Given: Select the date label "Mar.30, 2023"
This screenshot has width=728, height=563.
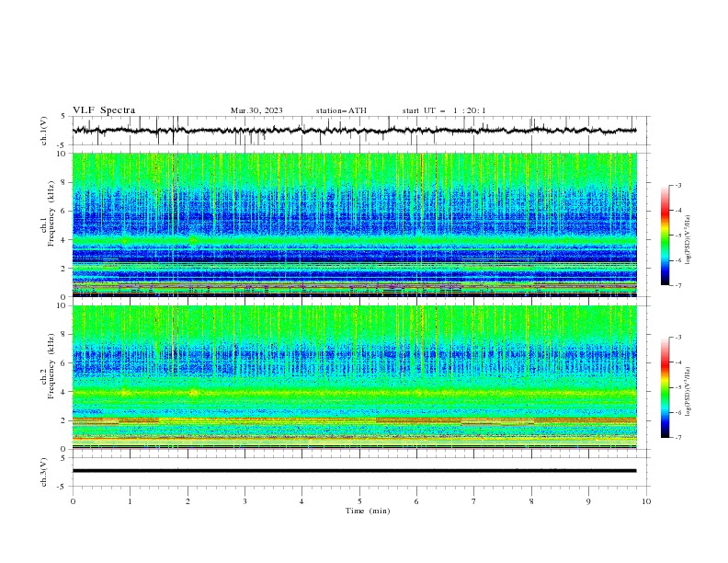Looking at the screenshot, I should [x=256, y=110].
